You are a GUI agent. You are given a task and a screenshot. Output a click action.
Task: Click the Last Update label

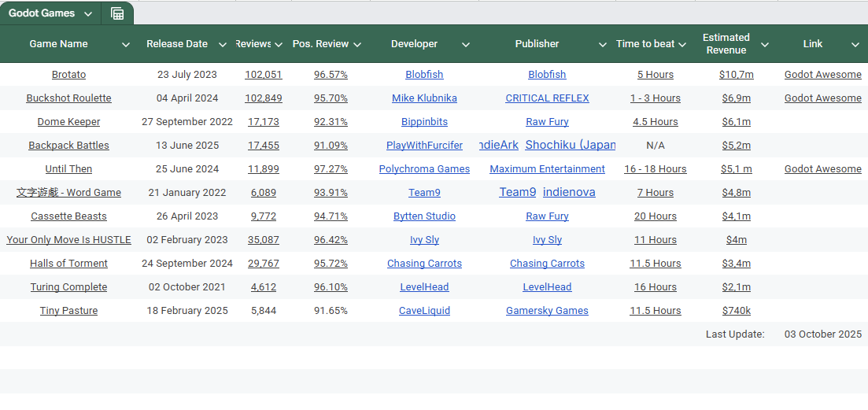click(735, 334)
